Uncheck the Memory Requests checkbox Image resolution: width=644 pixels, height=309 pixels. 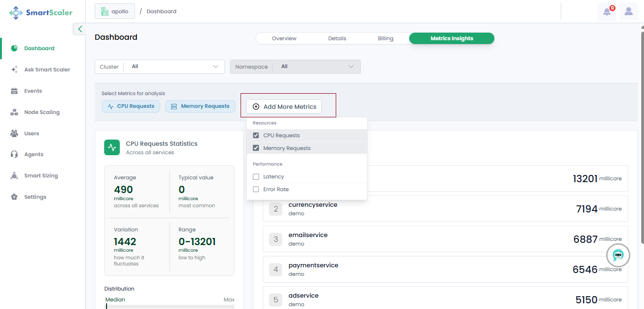point(256,148)
